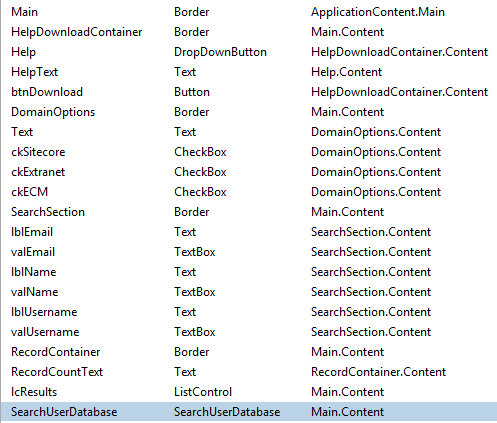This screenshot has width=497, height=423.
Task: Select Border type in the RecordContainer row
Action: coord(192,352)
